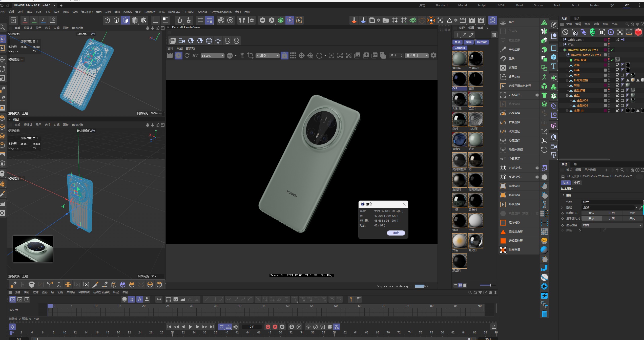
Task: Click the red Redshift cube icon
Action: pyautogui.click(x=638, y=32)
